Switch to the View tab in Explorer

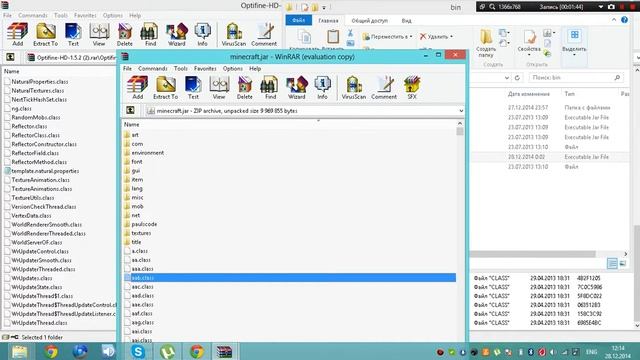(x=406, y=20)
